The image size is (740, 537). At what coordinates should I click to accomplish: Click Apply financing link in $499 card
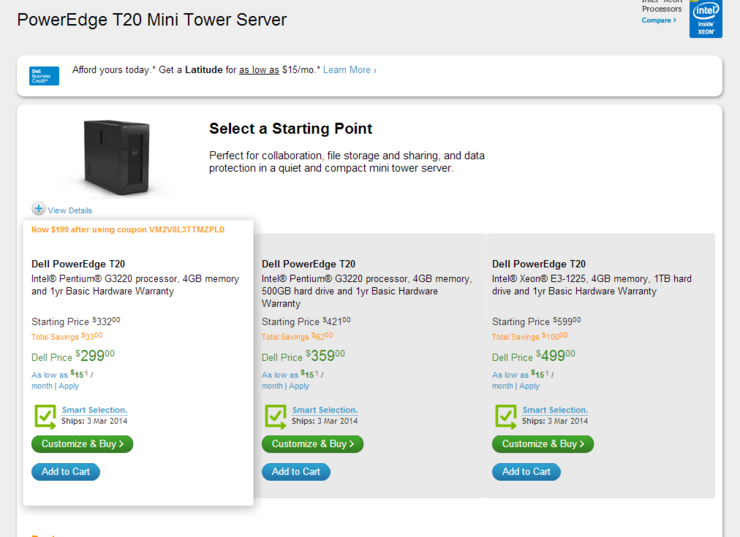pos(530,386)
